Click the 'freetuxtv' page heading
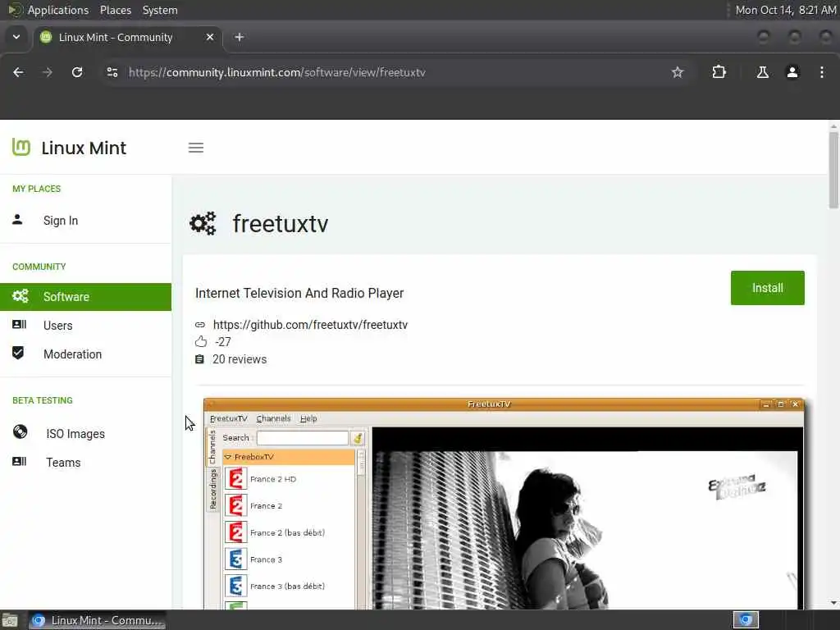Image resolution: width=840 pixels, height=630 pixels. click(281, 223)
